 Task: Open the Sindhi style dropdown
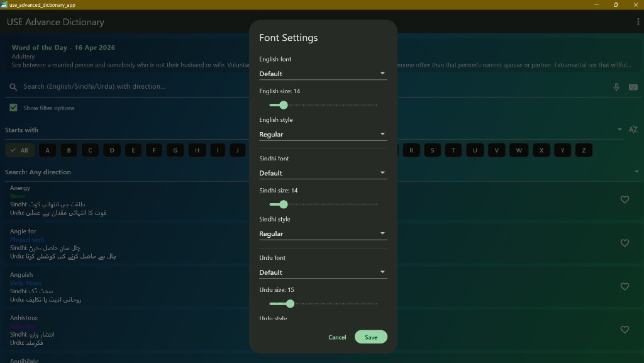(323, 234)
